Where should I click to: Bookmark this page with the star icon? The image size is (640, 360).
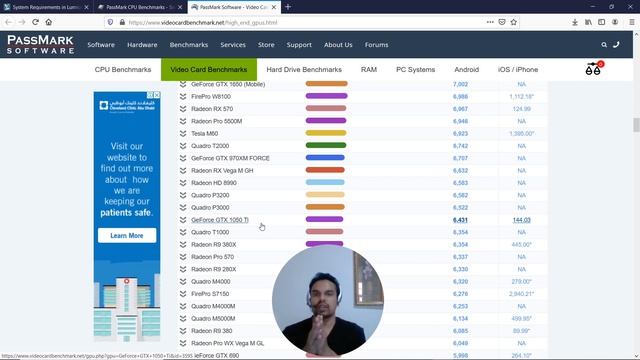coord(513,22)
